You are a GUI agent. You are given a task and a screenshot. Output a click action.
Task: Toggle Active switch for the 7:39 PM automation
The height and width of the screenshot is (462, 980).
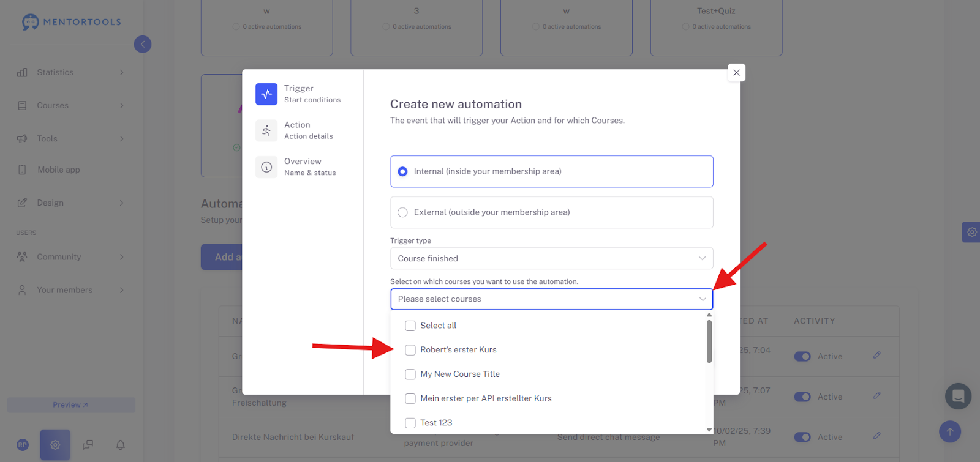802,437
